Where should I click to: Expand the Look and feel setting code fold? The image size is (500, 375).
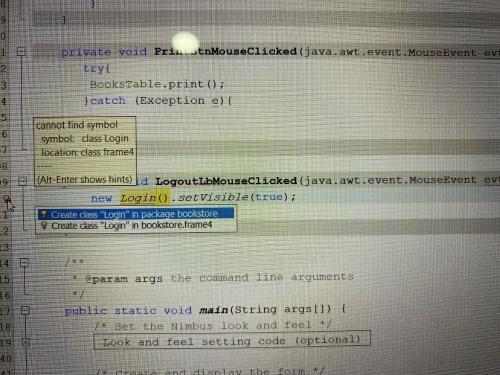tap(26, 342)
